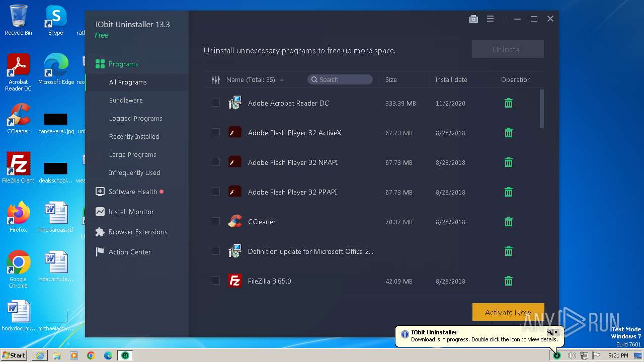
Task: Click IObit Uninstaller taskbar button
Action: pyautogui.click(x=125, y=355)
